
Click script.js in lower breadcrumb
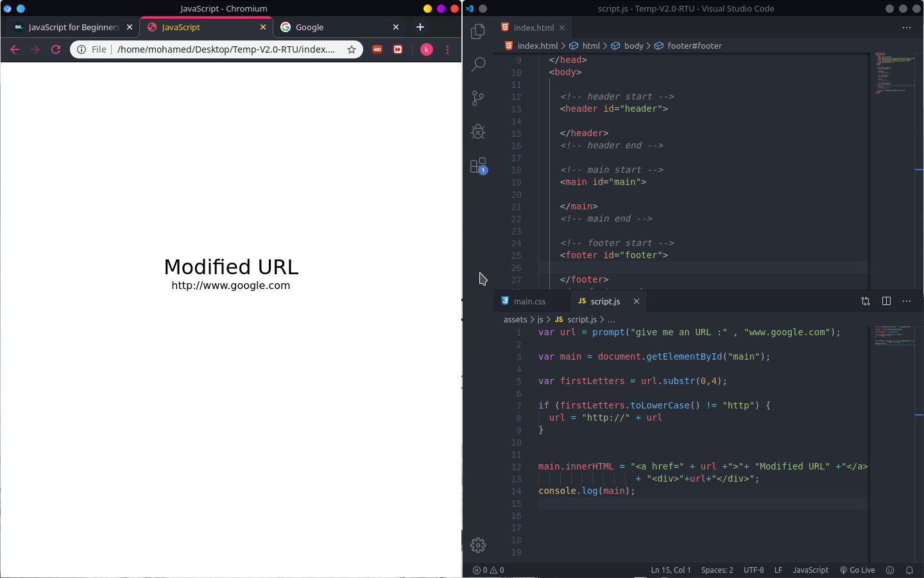pyautogui.click(x=582, y=319)
